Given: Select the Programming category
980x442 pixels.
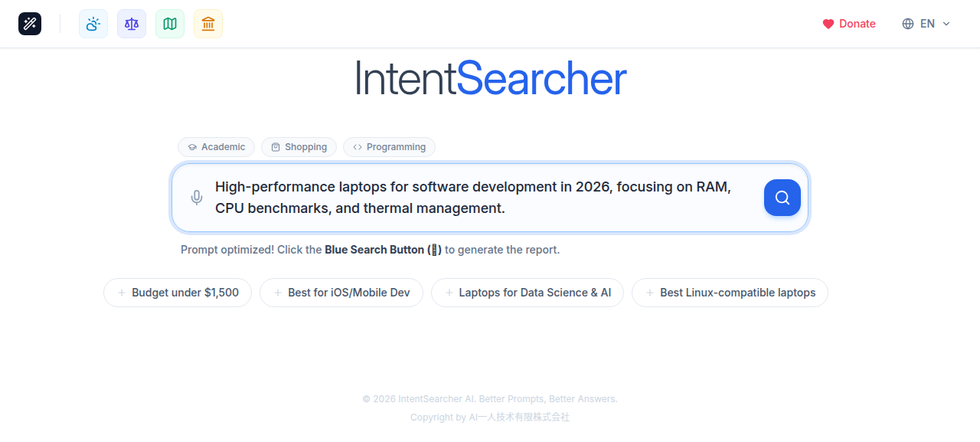Looking at the screenshot, I should (x=389, y=146).
